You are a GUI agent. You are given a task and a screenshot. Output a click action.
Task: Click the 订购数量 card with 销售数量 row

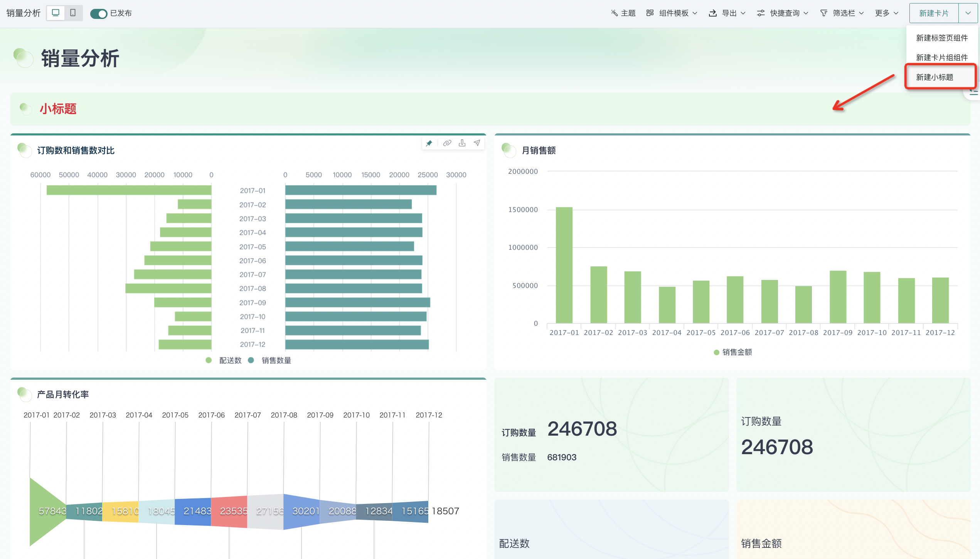611,434
